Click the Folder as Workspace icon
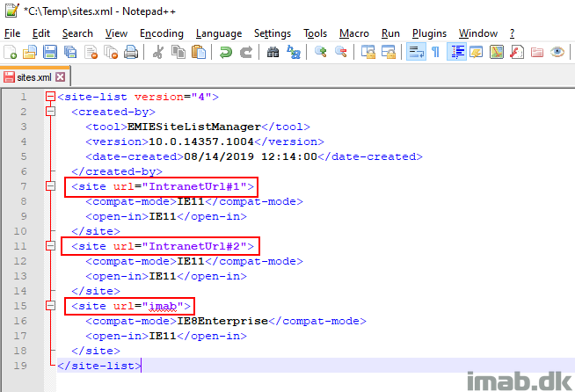Screen dimensions: 575x392 pos(537,52)
